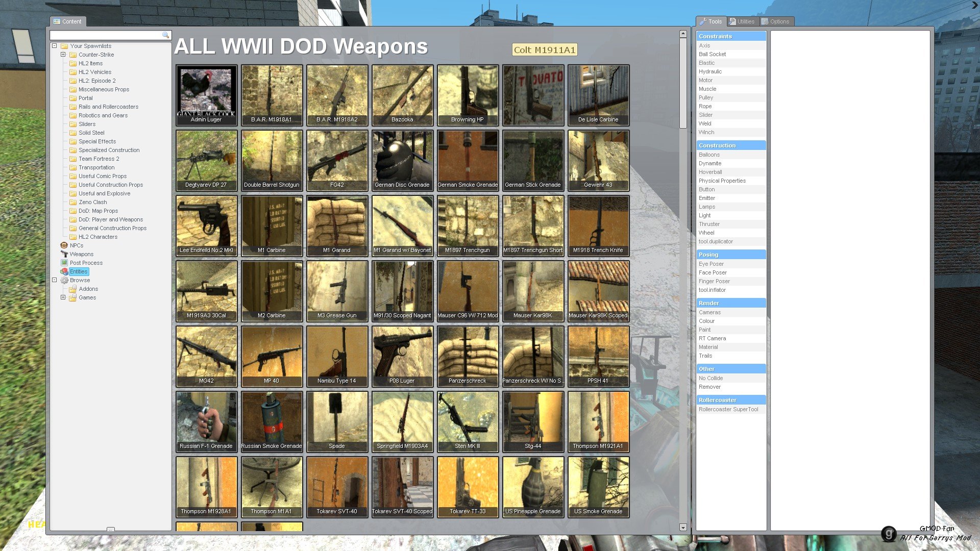Click the Browning HP spawn icon
This screenshot has height=551, width=980.
click(468, 95)
